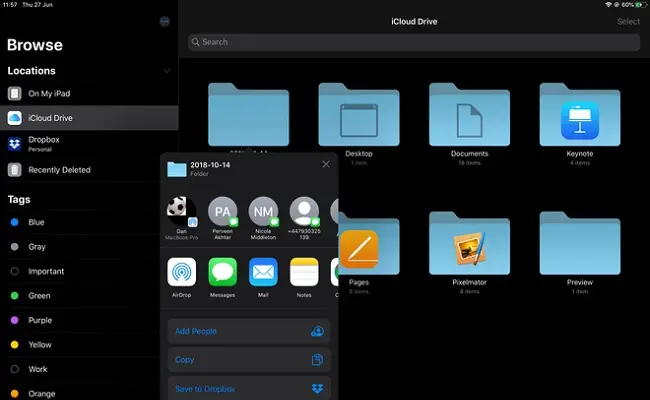Collapse the Locations section chevron
This screenshot has height=400, width=650.
click(167, 71)
